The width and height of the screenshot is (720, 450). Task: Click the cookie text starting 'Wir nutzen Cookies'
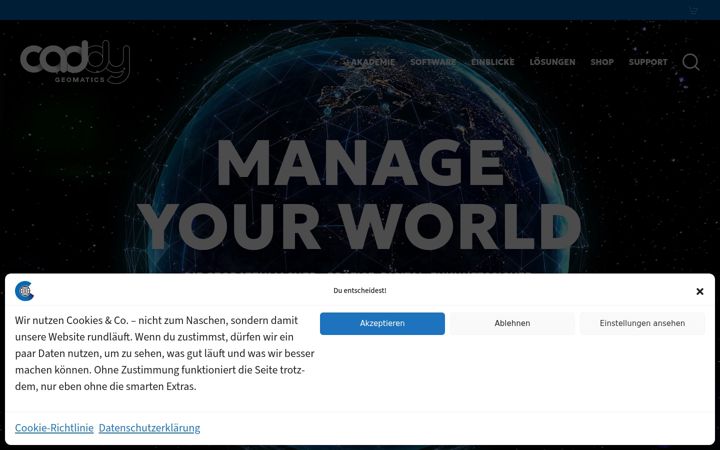165,354
